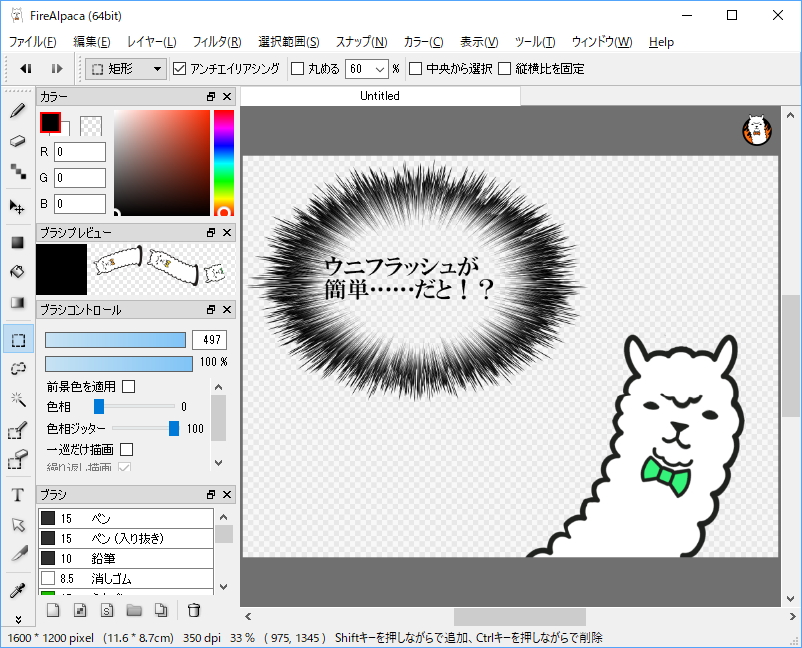Select the Fill rectangle shape tool
802x648 pixels.
[18, 242]
